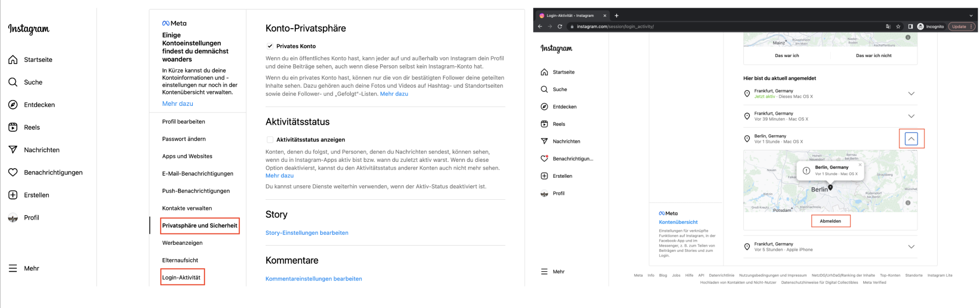Uncheck the Privates Konto checkbox

point(270,46)
